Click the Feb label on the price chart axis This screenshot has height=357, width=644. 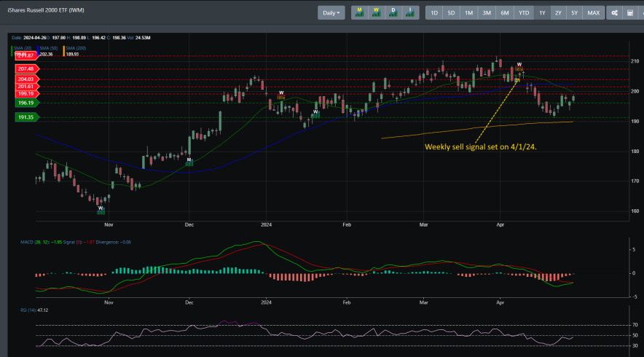tap(347, 224)
